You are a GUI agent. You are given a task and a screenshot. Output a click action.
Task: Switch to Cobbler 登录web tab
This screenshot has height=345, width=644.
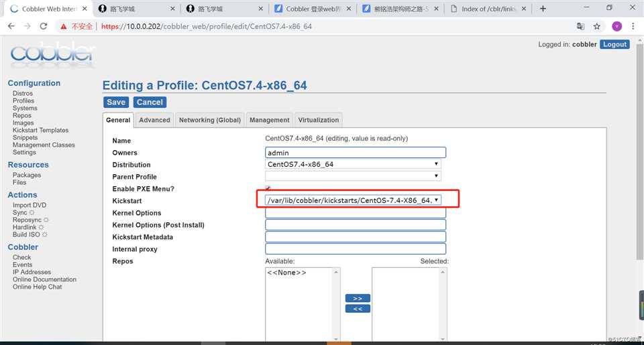pos(313,9)
